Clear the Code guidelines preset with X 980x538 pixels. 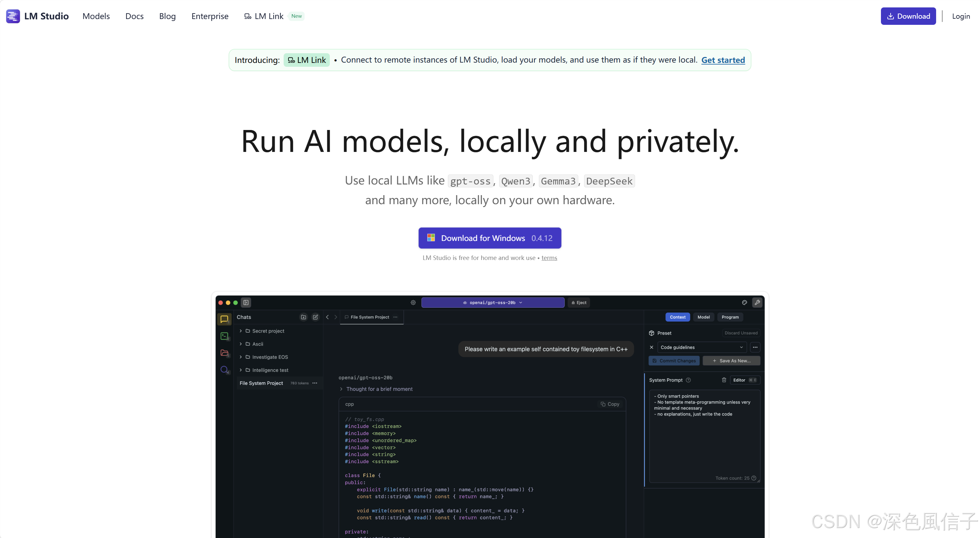click(651, 347)
